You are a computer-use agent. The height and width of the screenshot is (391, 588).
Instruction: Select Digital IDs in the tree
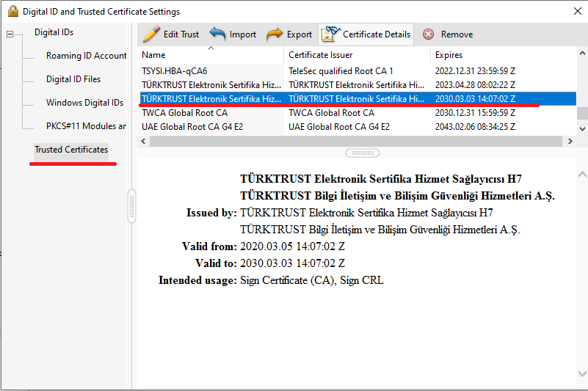(54, 32)
